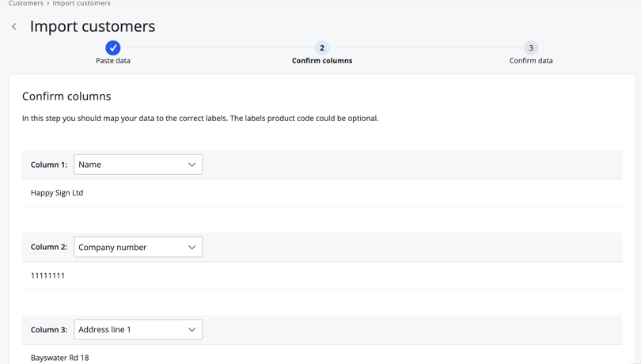Click the breadcrumb separator chevron

point(48,4)
